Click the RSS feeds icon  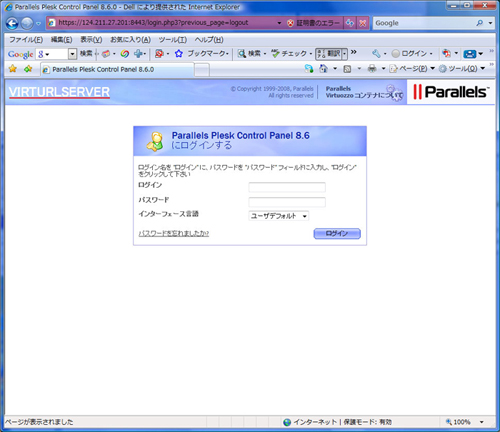pos(347,69)
